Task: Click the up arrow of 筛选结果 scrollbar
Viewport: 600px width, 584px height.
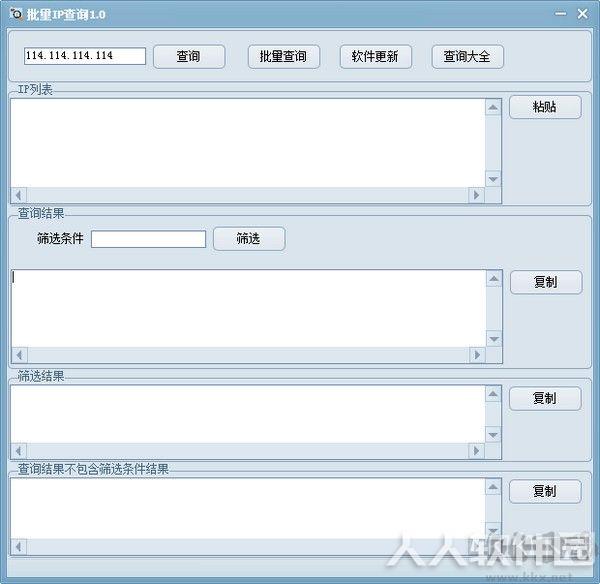Action: [493, 394]
